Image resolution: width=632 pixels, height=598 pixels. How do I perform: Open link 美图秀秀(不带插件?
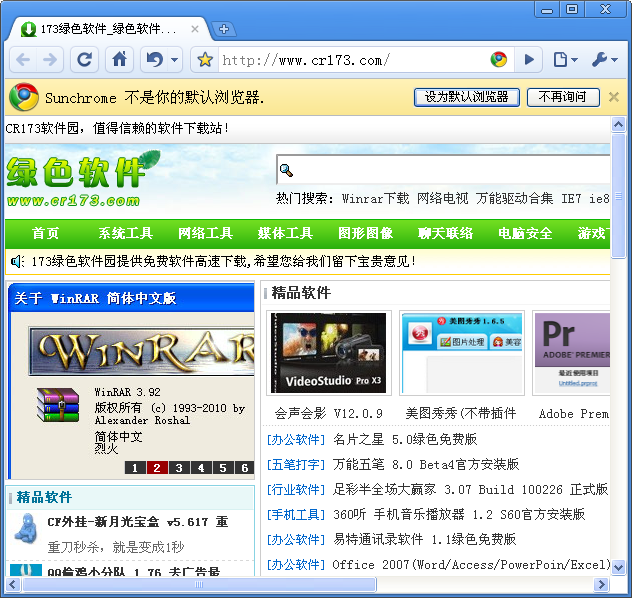point(461,413)
